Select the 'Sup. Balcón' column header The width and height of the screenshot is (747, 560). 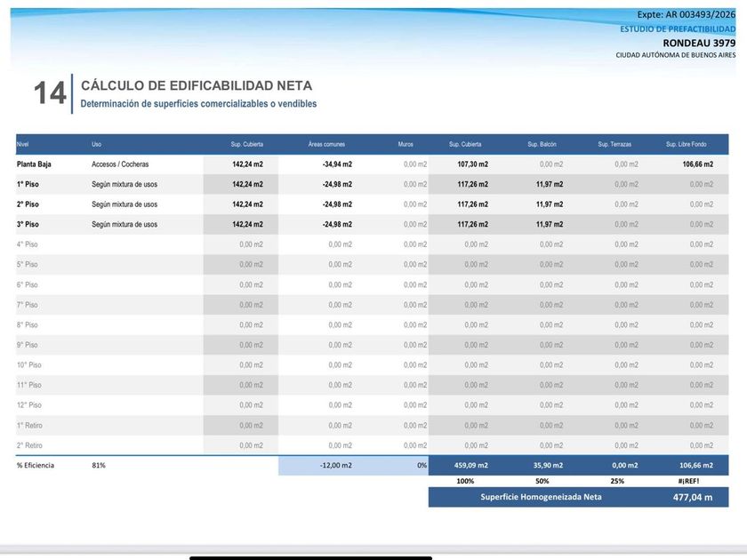(x=542, y=144)
